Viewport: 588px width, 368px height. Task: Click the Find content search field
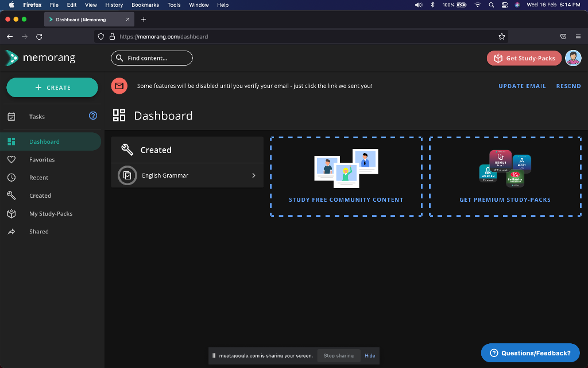(x=152, y=58)
